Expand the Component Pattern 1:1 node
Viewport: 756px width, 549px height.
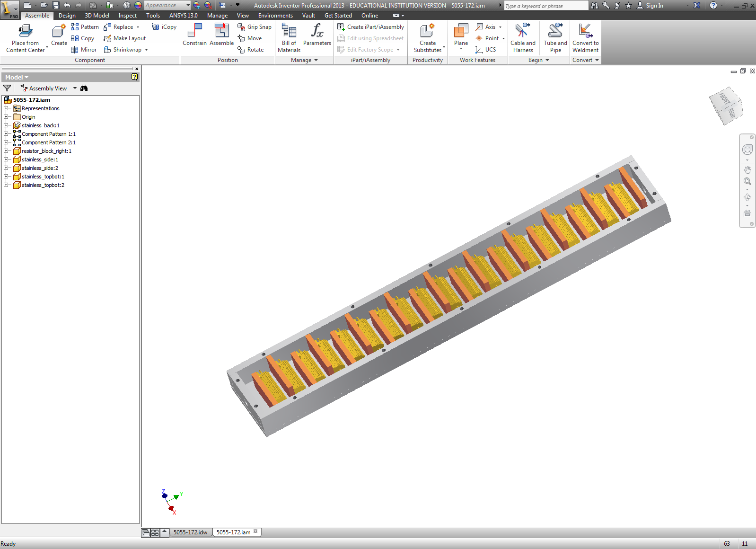6,134
